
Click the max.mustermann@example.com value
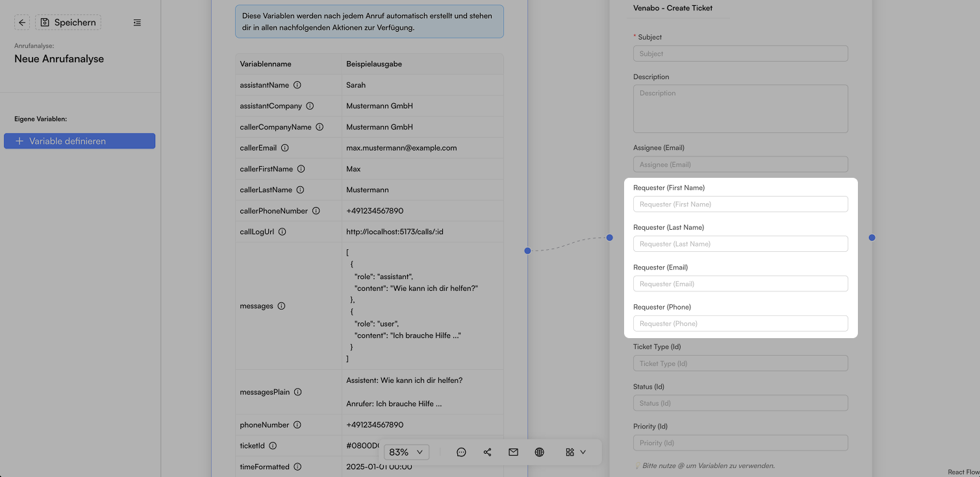point(401,148)
